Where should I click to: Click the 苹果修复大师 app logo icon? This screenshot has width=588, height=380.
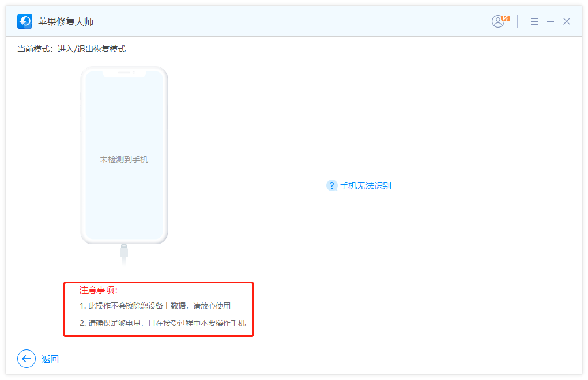pos(25,21)
